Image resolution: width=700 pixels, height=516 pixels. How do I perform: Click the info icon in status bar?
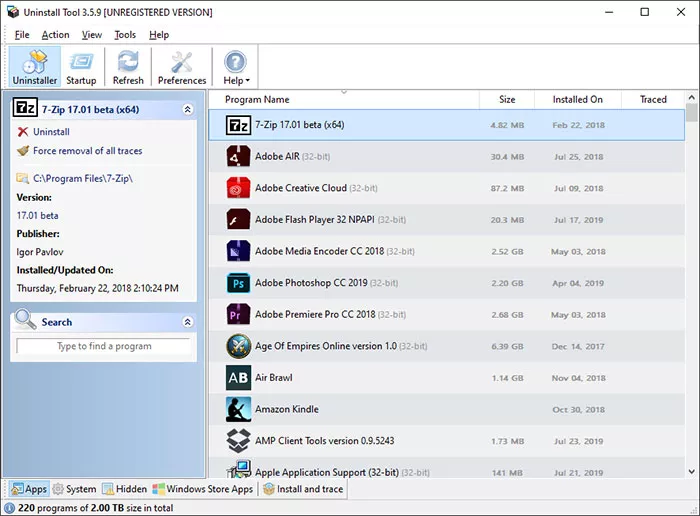click(x=9, y=508)
